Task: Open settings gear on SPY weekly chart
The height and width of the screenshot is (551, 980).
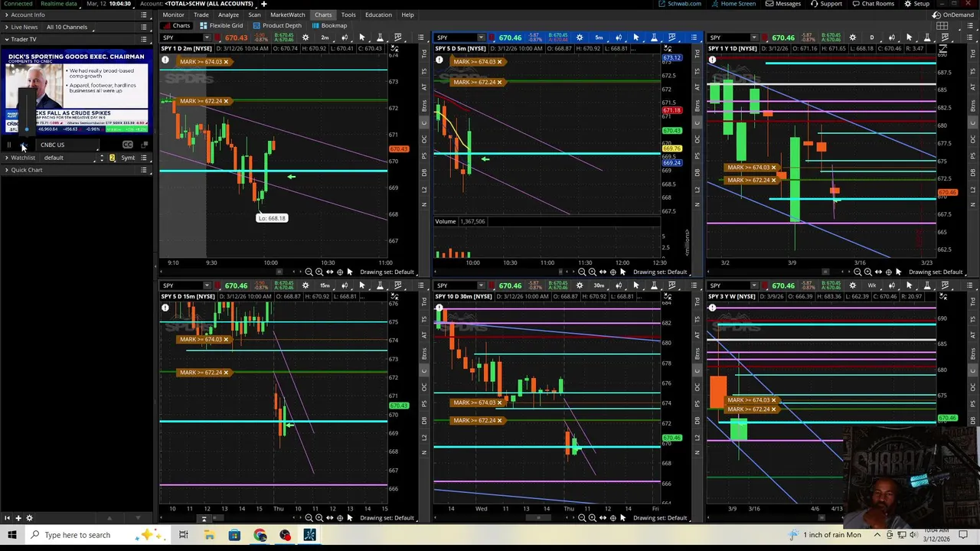Action: [x=852, y=285]
